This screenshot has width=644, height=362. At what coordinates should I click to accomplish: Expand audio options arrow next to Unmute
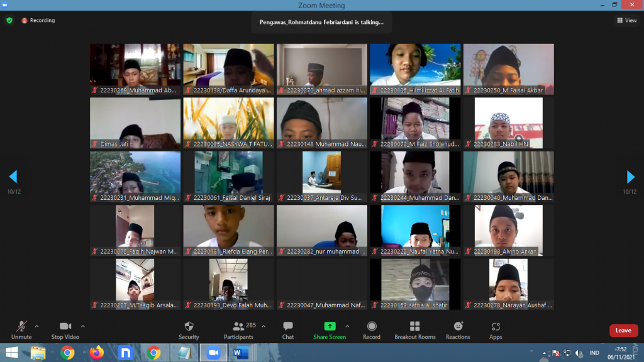click(36, 326)
